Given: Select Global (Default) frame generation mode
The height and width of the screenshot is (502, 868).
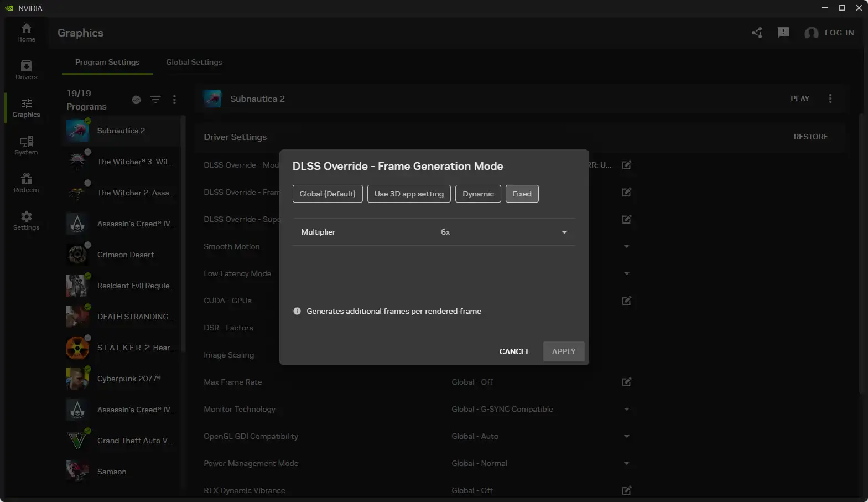Looking at the screenshot, I should (328, 194).
